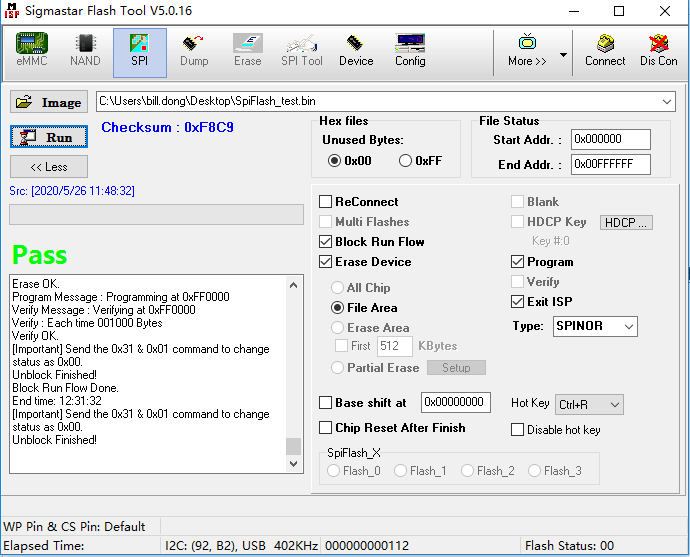Open the Erase tool in toolbar
This screenshot has height=557, width=690.
click(247, 50)
